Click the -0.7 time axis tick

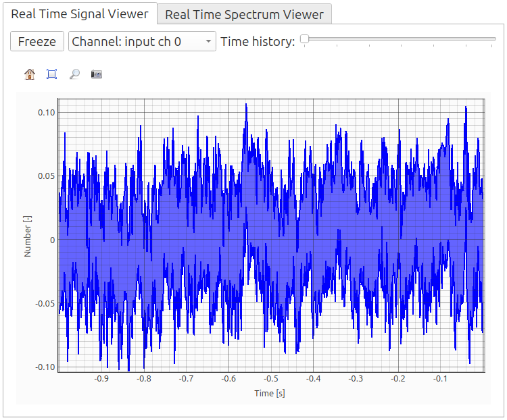[x=187, y=379]
